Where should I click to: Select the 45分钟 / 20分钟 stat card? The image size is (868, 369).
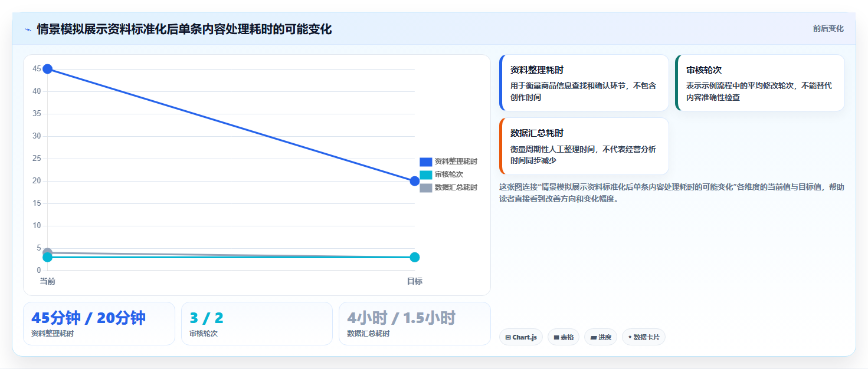click(99, 324)
